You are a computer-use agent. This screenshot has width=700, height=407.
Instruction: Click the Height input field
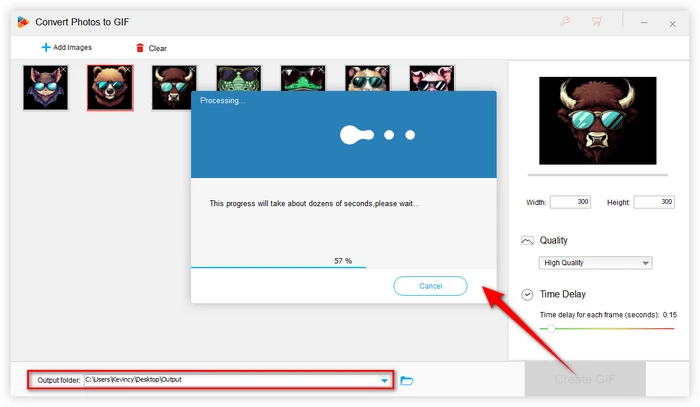click(654, 202)
